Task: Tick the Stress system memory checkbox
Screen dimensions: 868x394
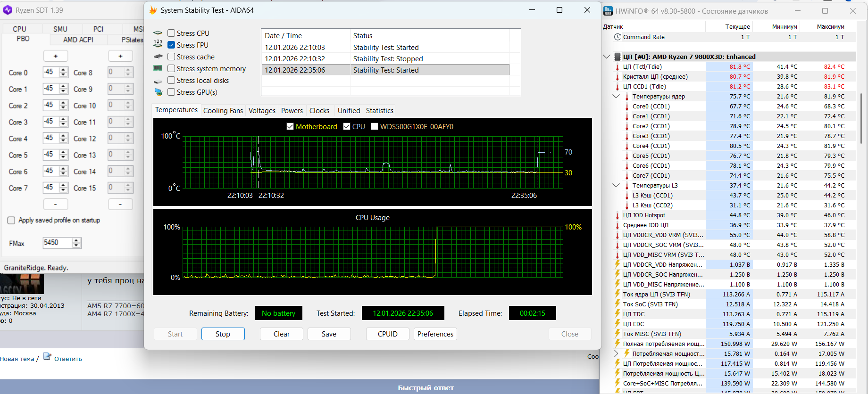Action: click(x=171, y=68)
